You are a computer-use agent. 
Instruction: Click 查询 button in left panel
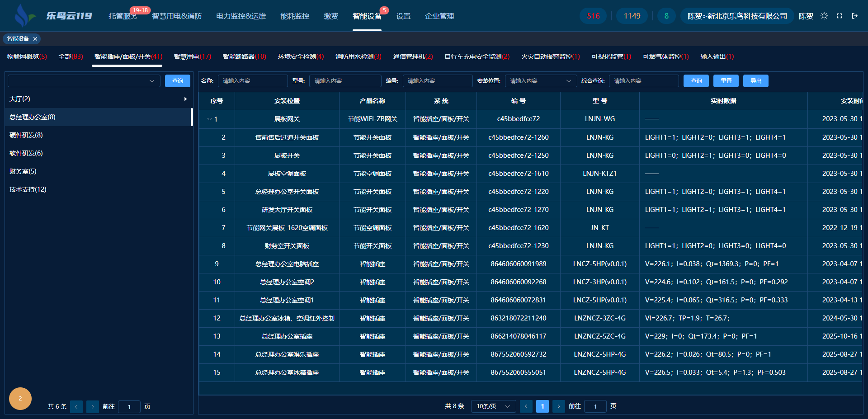tap(178, 81)
